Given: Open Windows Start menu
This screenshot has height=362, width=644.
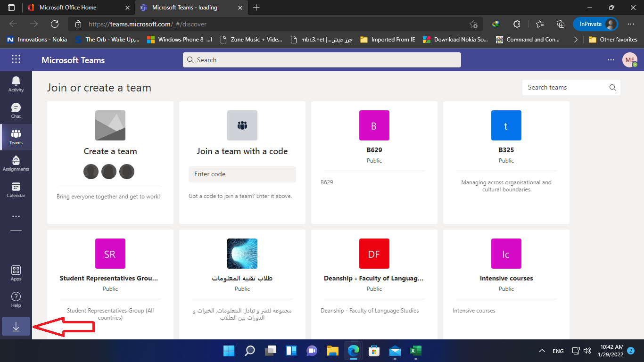Looking at the screenshot, I should (x=229, y=351).
